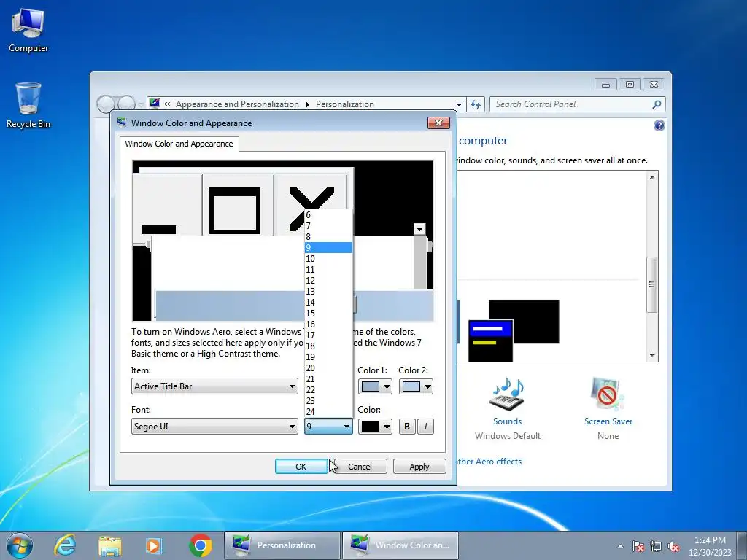The height and width of the screenshot is (560, 747).
Task: Click Cancel in Window Color dialog
Action: 360,467
